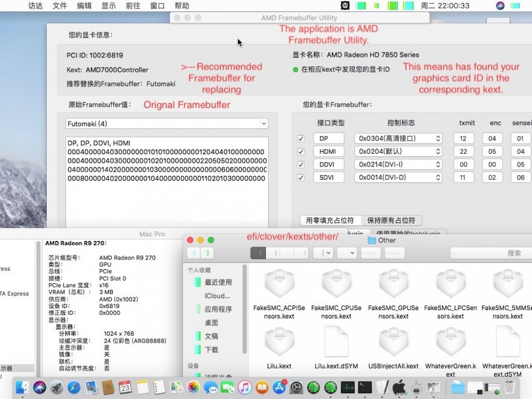Open the 0x0014(DVI-D) control flag dropdown
Image resolution: width=532 pixels, height=399 pixels.
398,178
